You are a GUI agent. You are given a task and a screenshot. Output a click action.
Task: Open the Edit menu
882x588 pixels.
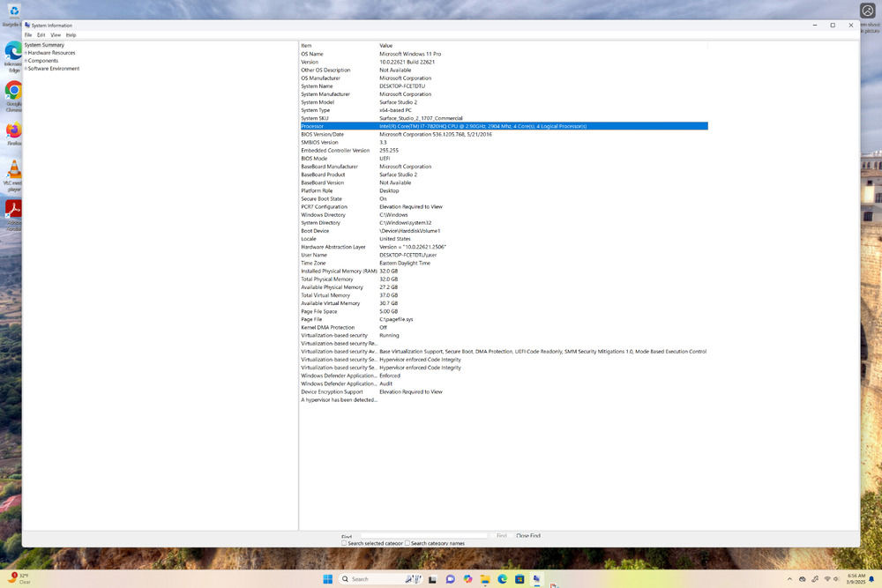(41, 35)
